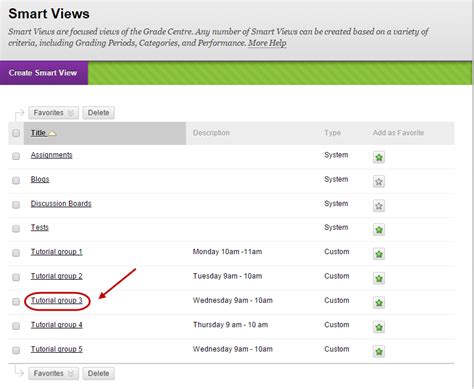Click Tutorial group 5's Wednesday description
Screen dimensions: 474x389
[x=232, y=349]
